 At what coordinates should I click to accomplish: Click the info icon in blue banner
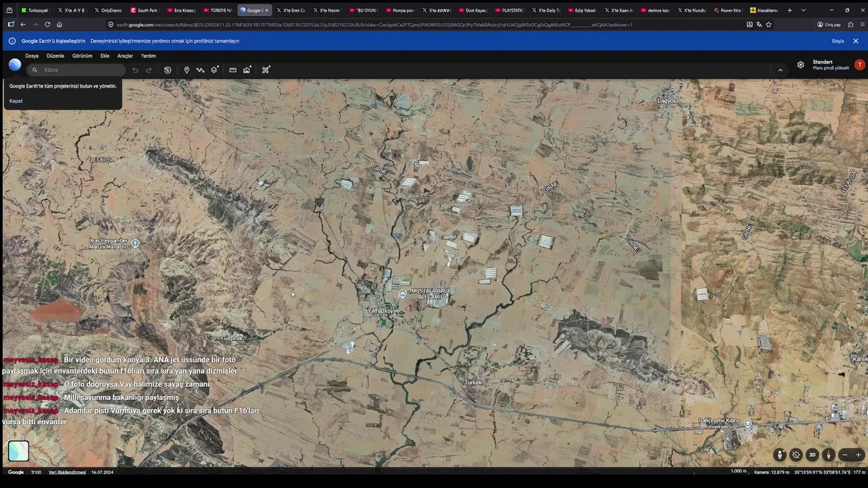point(12,41)
